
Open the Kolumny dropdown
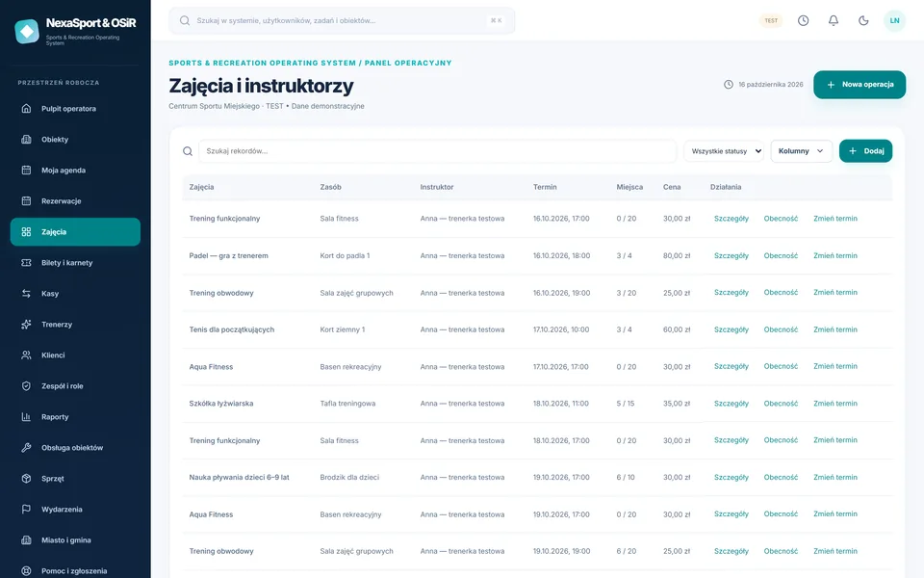point(802,151)
